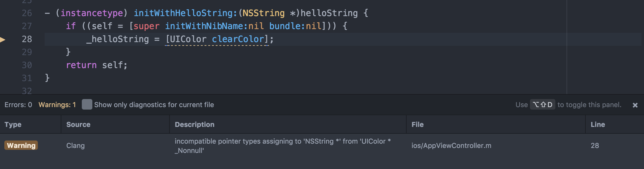Screen dimensions: 644x169
Task: Click the underlined clearColor call on line 28
Action: 238,39
